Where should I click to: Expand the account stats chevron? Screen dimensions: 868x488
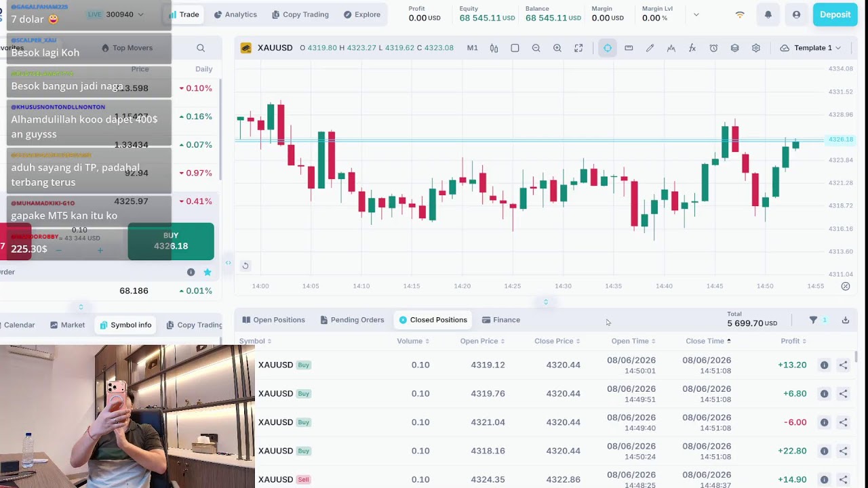(696, 14)
